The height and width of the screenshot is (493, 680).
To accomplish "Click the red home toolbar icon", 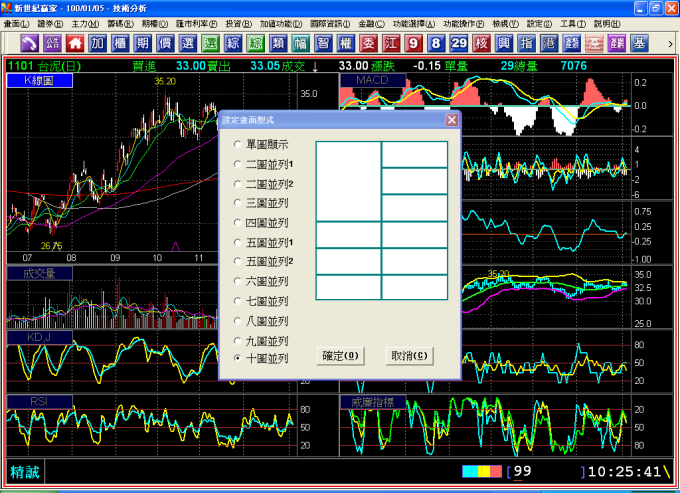I will (75, 43).
